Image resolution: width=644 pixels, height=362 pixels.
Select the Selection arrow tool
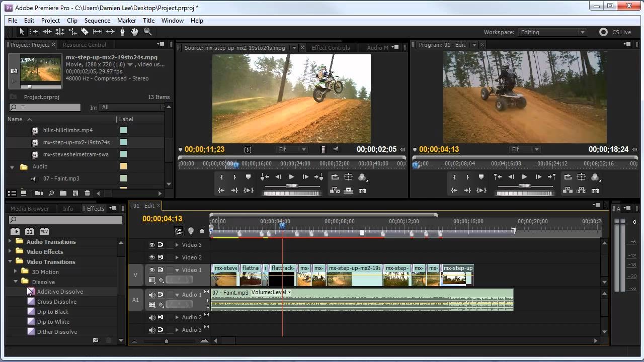(22, 32)
